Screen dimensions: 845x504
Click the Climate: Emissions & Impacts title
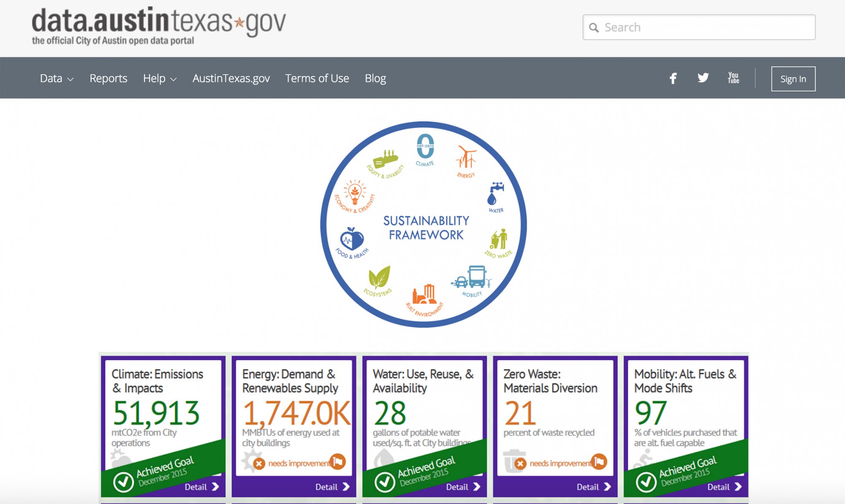[157, 381]
